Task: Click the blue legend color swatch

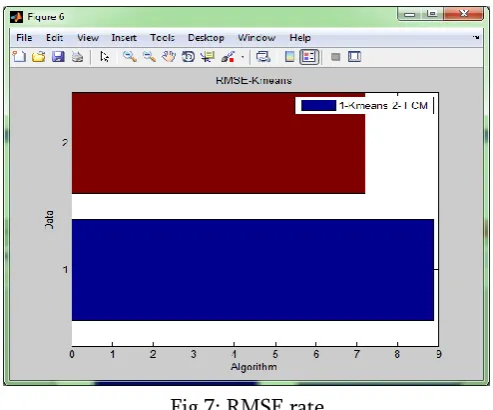Action: point(319,106)
